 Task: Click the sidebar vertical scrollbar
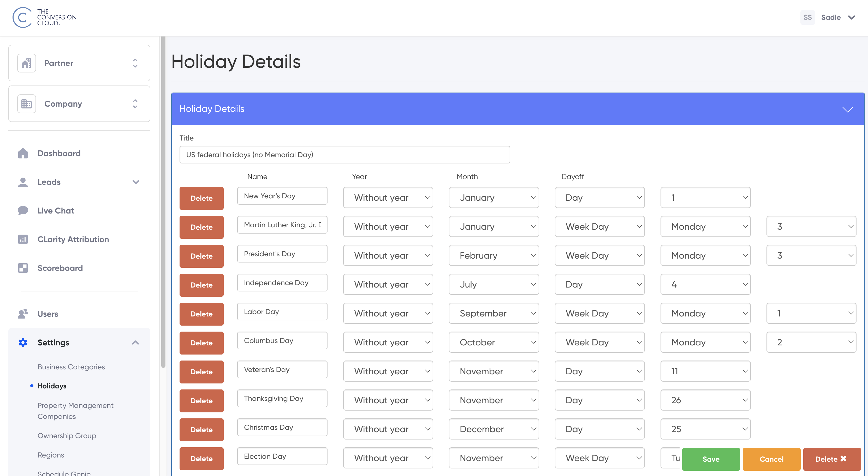click(163, 202)
